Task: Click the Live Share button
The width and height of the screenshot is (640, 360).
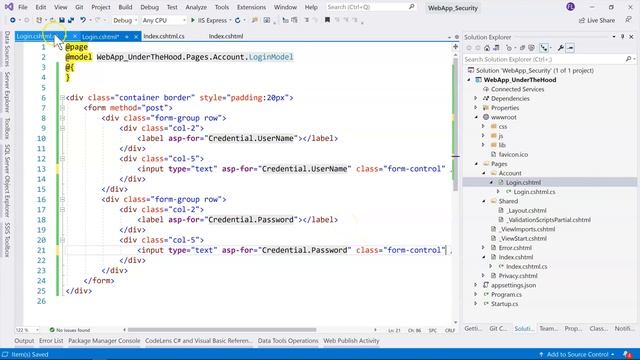Action: [x=597, y=20]
